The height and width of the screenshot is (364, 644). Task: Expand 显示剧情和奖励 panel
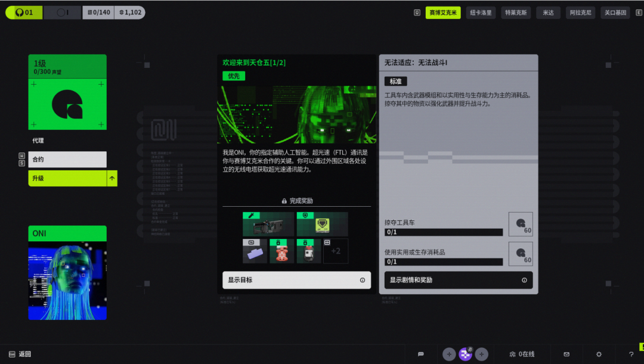pyautogui.click(x=457, y=280)
